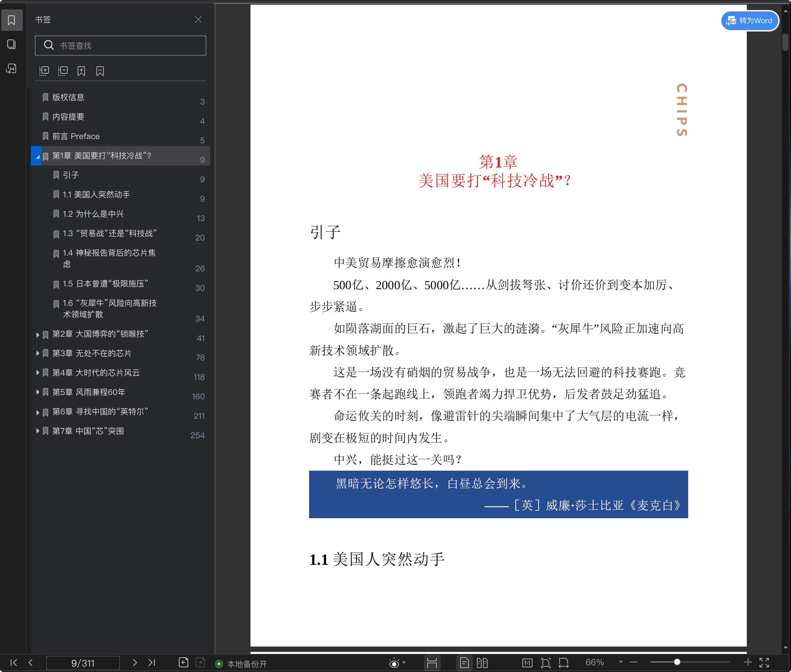Expand the 第7章 中国"芯"突围 bookmark
The image size is (791, 672).
38,431
